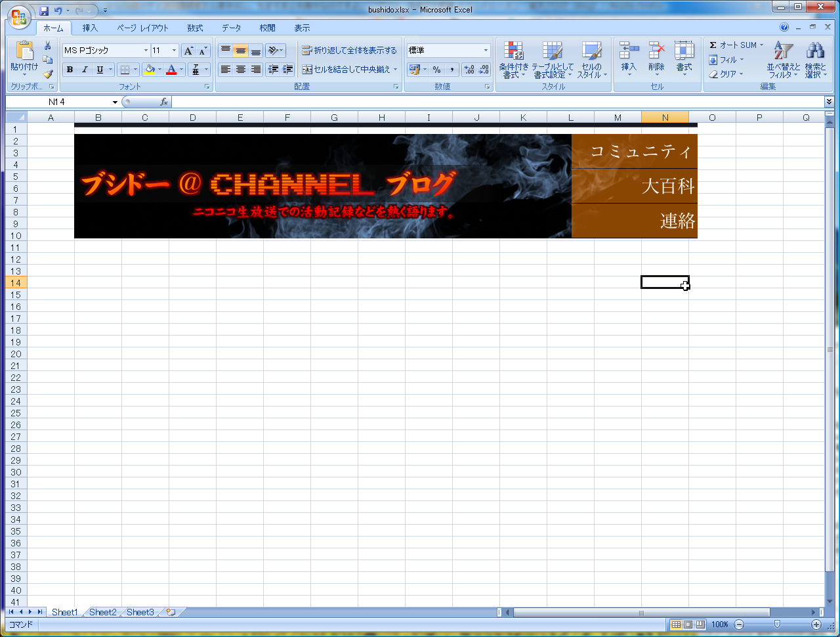Screen dimensions: 840x637
Task: Open the alignment (配置) dialog launcher
Action: 396,87
